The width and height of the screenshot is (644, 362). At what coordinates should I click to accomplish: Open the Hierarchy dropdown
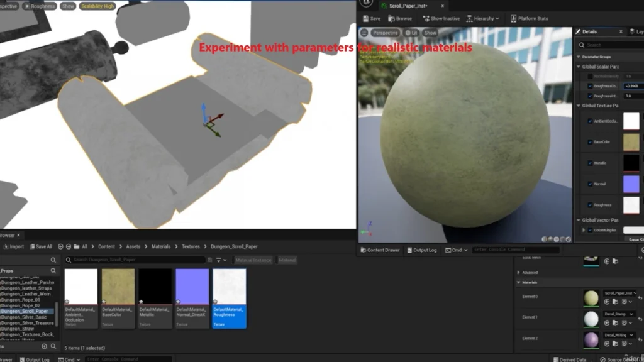[x=483, y=18]
